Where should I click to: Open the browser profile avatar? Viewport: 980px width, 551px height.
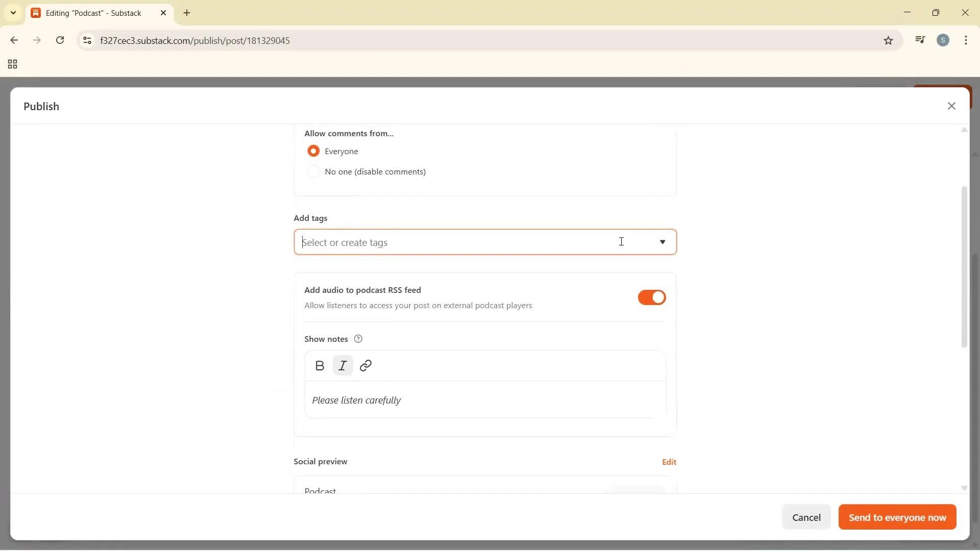point(943,40)
